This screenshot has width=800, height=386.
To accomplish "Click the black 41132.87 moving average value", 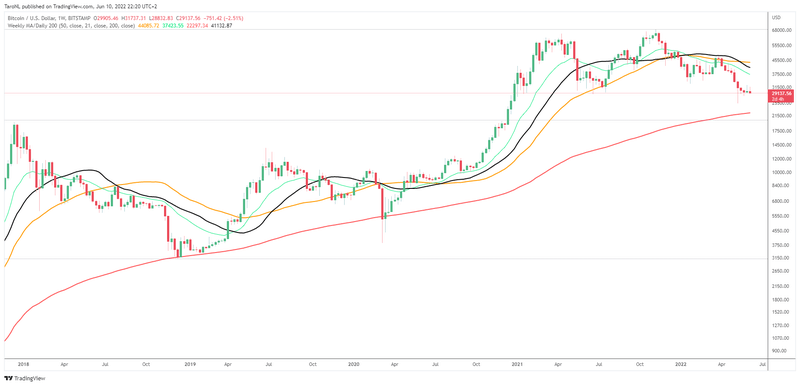I will 221,26.
